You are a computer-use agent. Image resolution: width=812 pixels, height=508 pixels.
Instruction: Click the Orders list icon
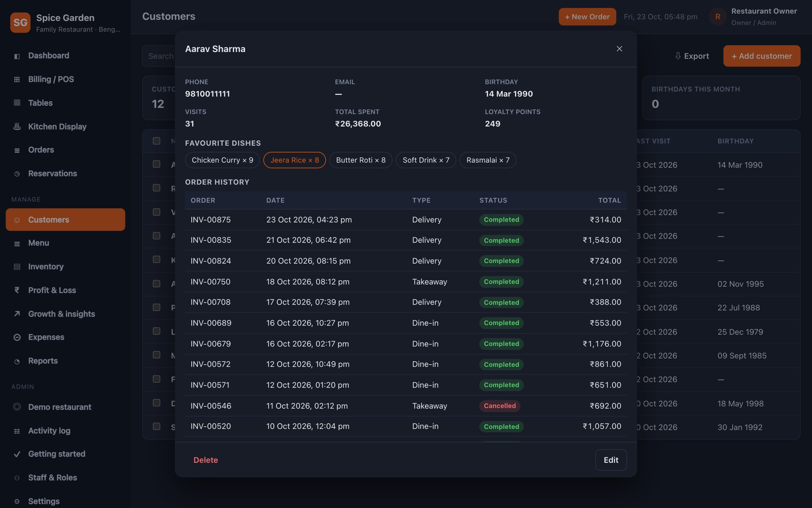[x=17, y=150]
